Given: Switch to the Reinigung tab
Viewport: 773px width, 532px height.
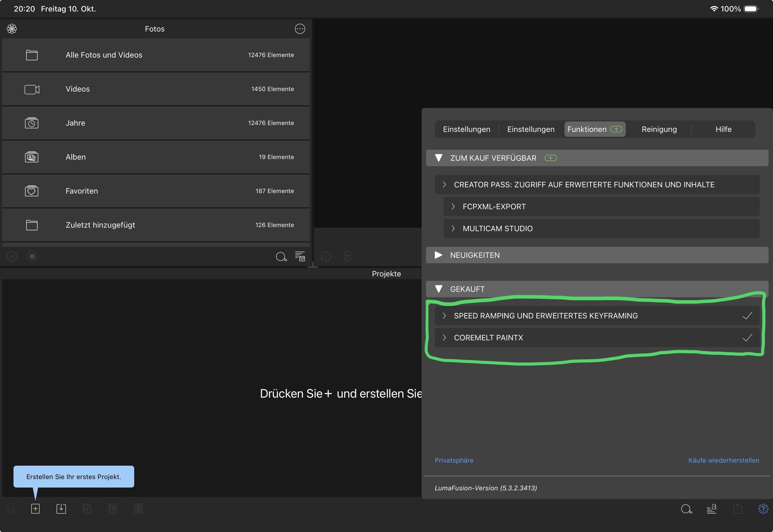Looking at the screenshot, I should click(x=659, y=129).
